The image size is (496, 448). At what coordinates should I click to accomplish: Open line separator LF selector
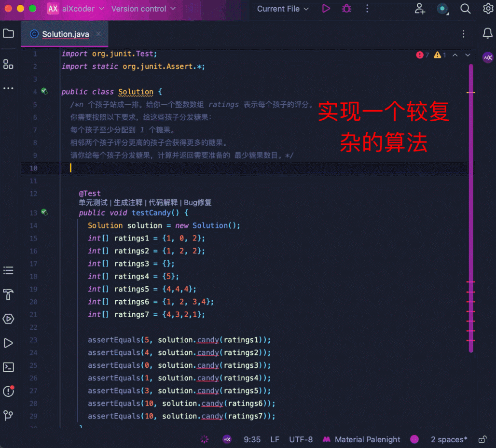pyautogui.click(x=275, y=439)
